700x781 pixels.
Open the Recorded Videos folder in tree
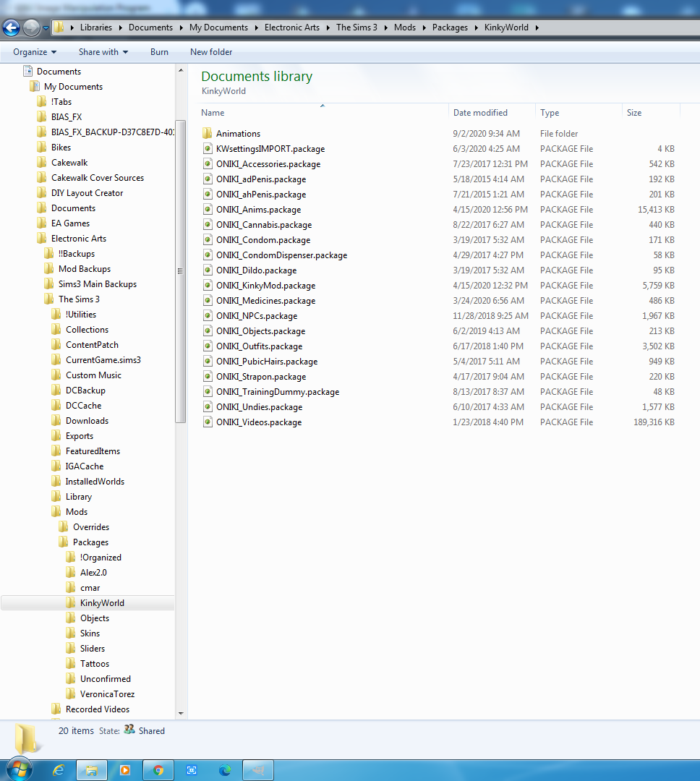click(98, 709)
